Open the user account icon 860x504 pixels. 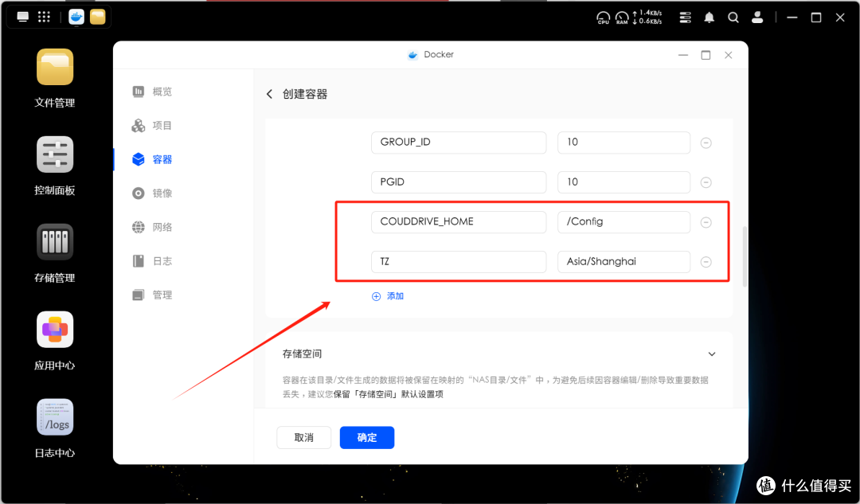click(x=757, y=18)
